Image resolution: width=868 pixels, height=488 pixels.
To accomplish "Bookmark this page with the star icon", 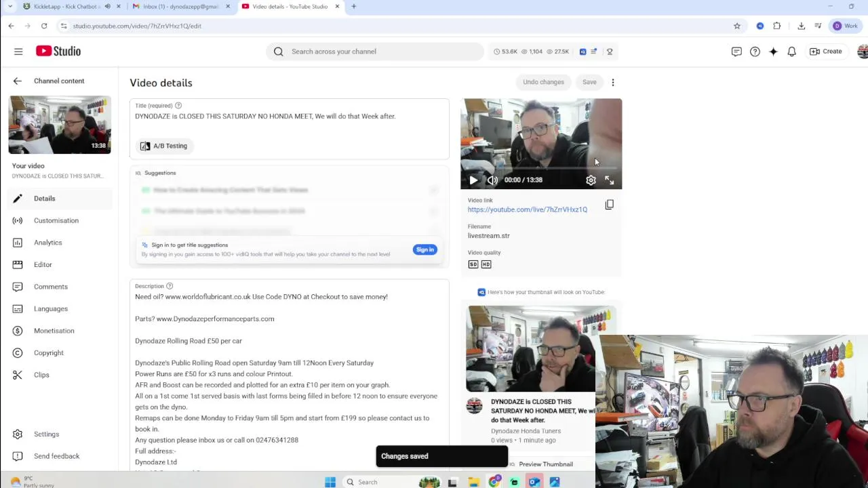I will point(737,26).
